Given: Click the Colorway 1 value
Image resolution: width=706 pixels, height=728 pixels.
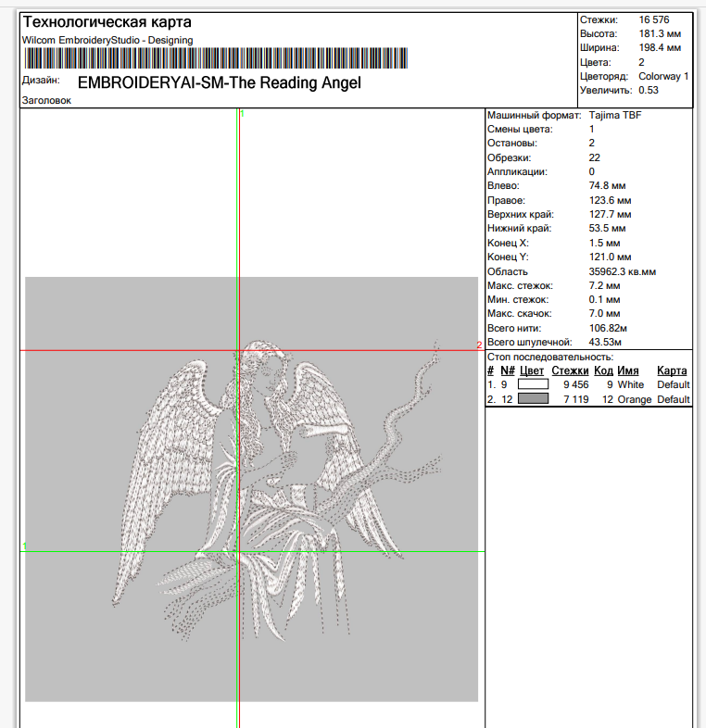Looking at the screenshot, I should 663,76.
